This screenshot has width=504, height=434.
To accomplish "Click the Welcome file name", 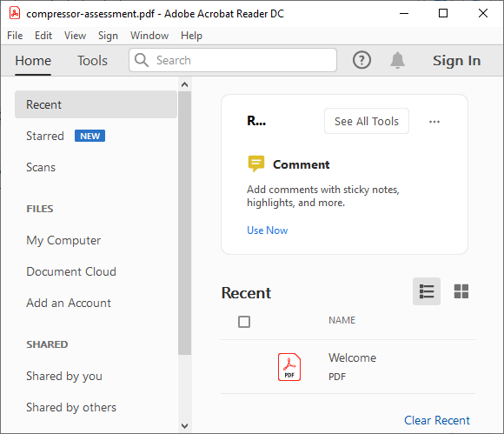I will [352, 357].
